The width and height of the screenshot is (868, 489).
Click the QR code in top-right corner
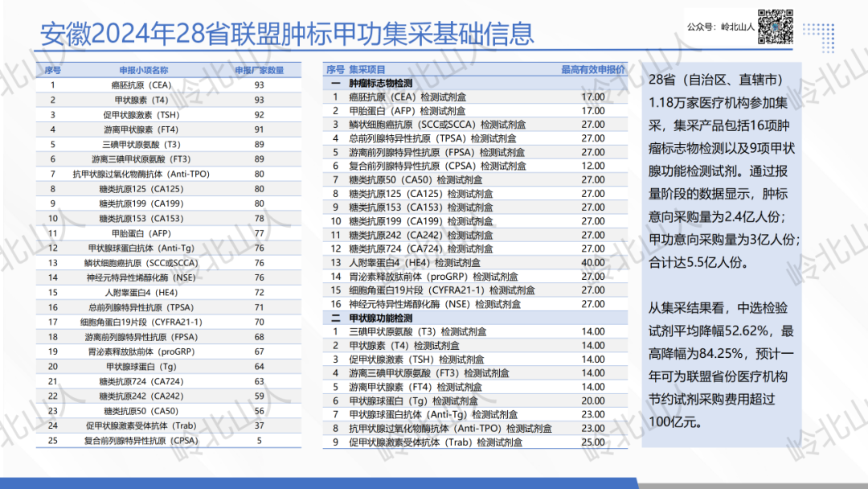click(x=776, y=27)
